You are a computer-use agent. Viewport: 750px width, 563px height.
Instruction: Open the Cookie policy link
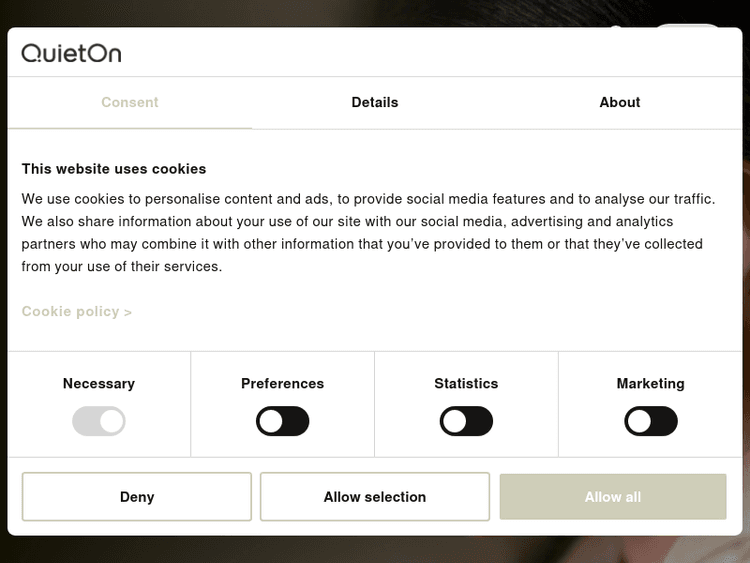(71, 311)
